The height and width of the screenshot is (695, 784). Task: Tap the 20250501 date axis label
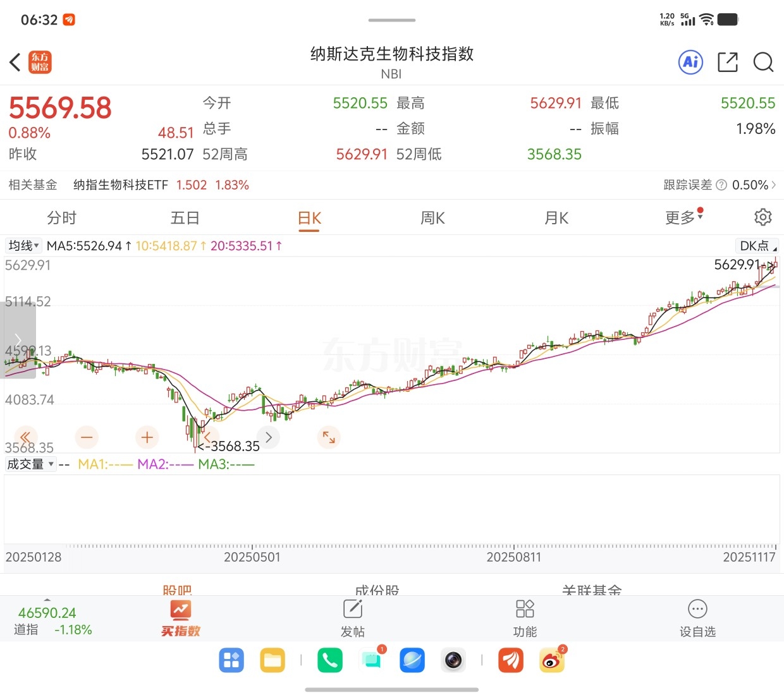coord(252,557)
